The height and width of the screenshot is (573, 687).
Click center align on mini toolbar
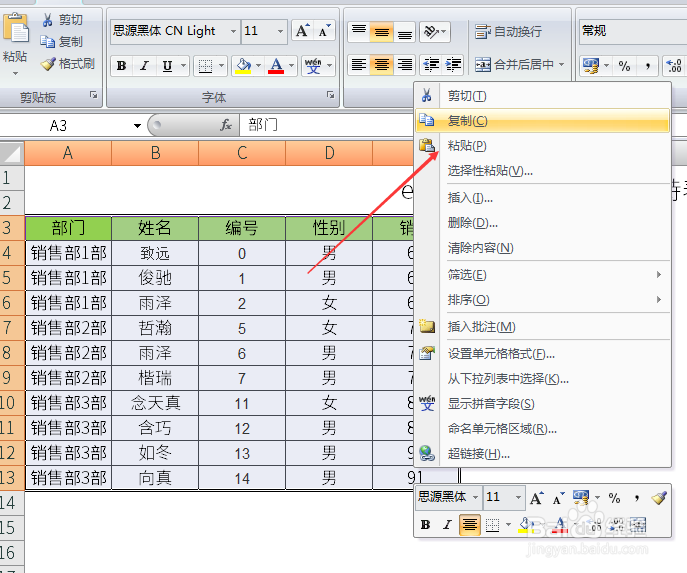[x=470, y=525]
